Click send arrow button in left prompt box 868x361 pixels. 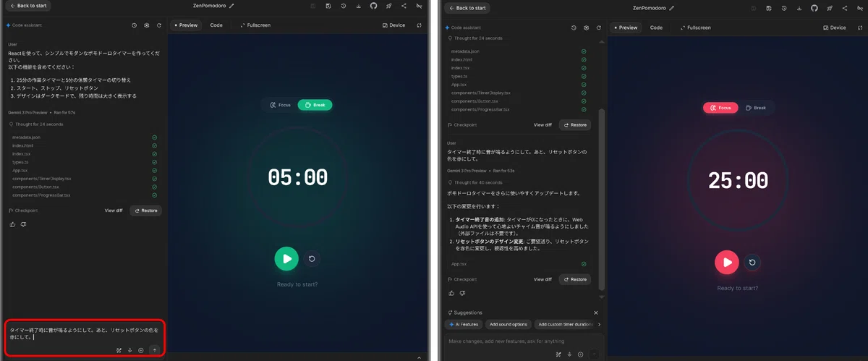(153, 350)
